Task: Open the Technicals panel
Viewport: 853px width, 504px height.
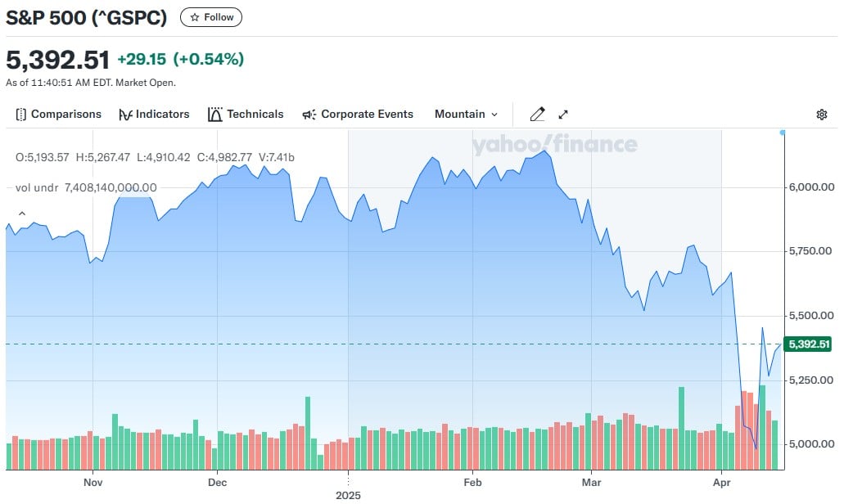Action: point(246,115)
